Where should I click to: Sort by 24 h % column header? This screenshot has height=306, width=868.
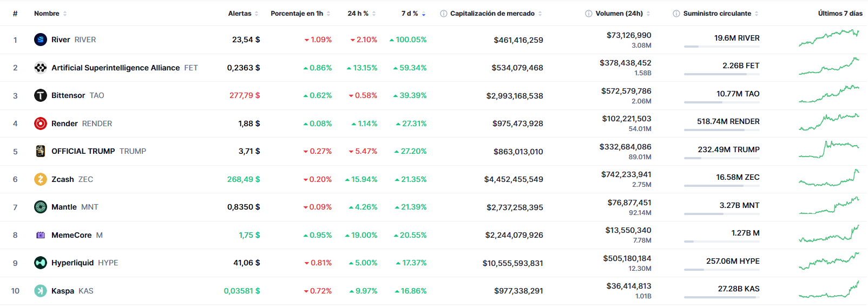click(x=358, y=14)
